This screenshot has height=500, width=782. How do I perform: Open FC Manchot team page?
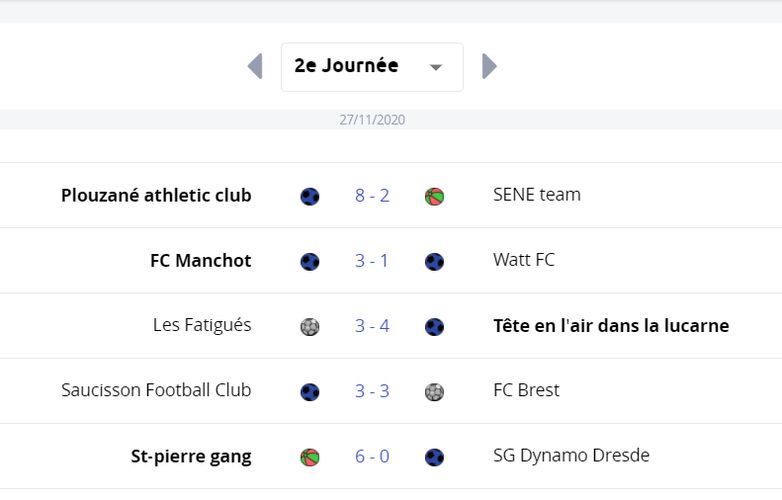(200, 260)
